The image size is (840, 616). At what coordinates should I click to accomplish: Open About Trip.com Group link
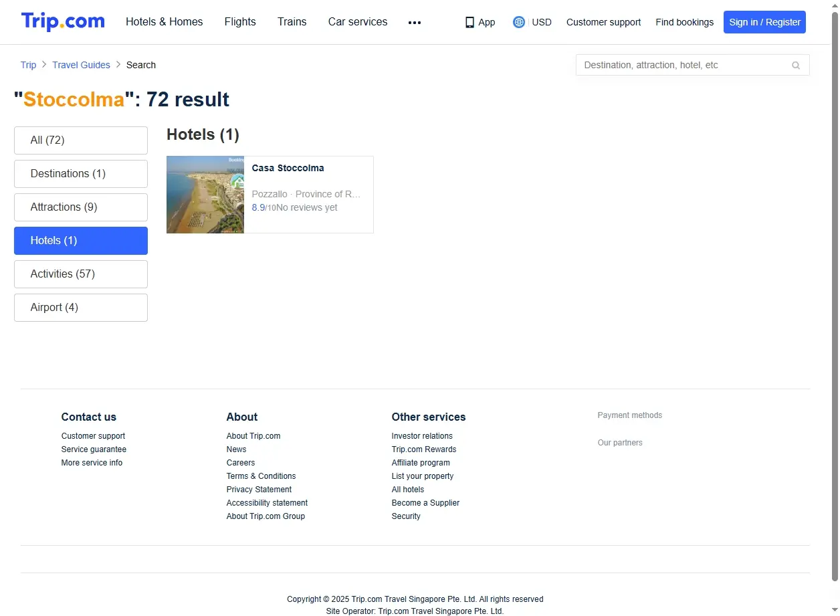(266, 516)
